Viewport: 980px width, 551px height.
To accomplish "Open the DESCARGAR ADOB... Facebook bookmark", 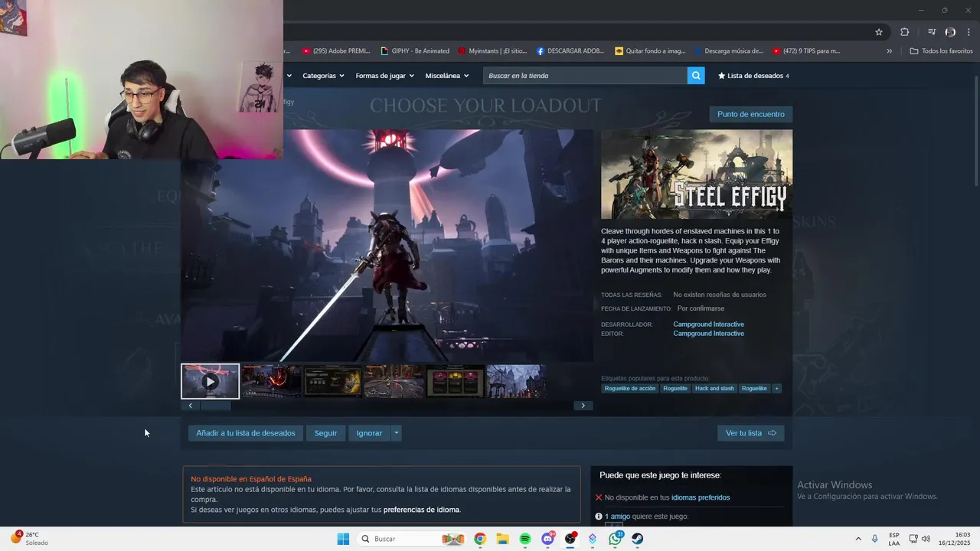I will point(570,51).
